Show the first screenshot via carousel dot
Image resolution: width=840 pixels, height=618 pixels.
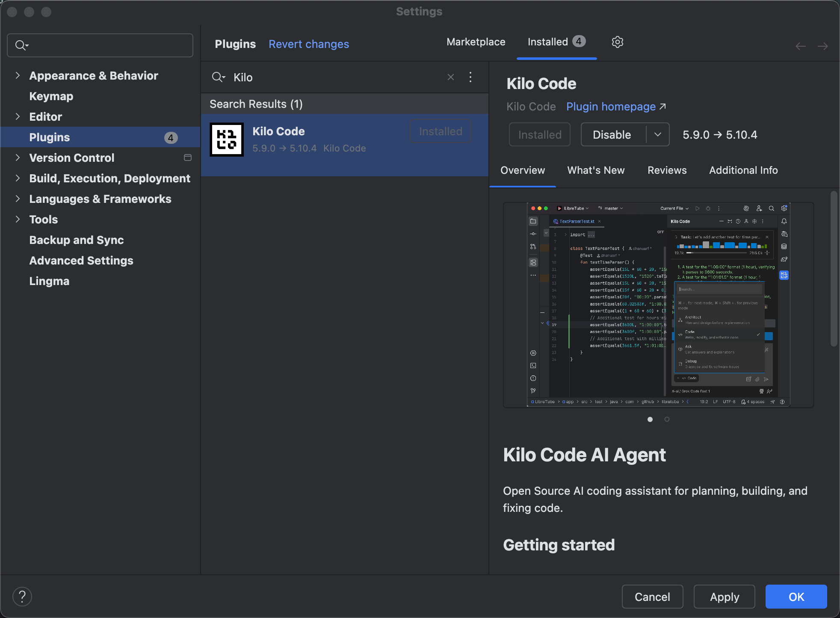point(650,419)
